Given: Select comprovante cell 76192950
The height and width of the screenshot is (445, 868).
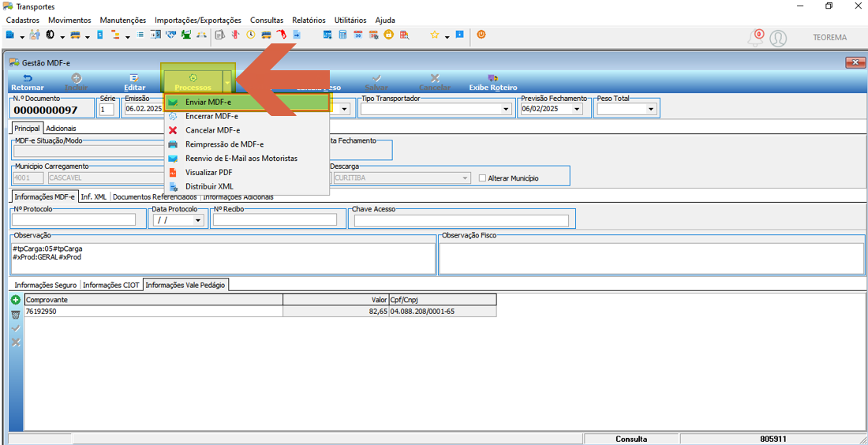Looking at the screenshot, I should tap(154, 312).
